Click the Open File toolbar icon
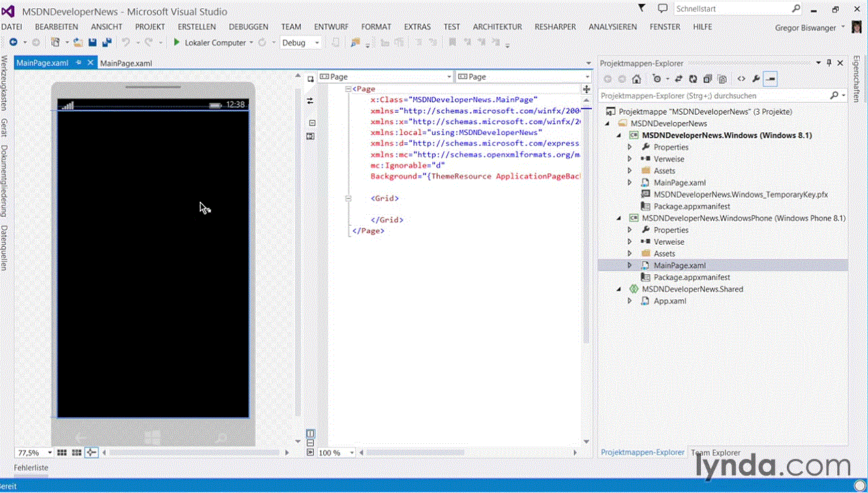Image resolution: width=868 pixels, height=493 pixels. (x=78, y=42)
